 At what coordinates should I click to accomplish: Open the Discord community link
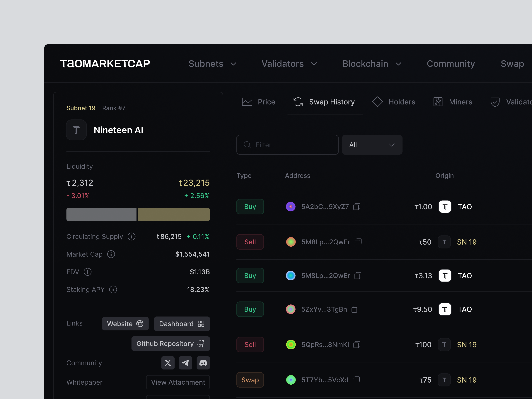(x=203, y=363)
